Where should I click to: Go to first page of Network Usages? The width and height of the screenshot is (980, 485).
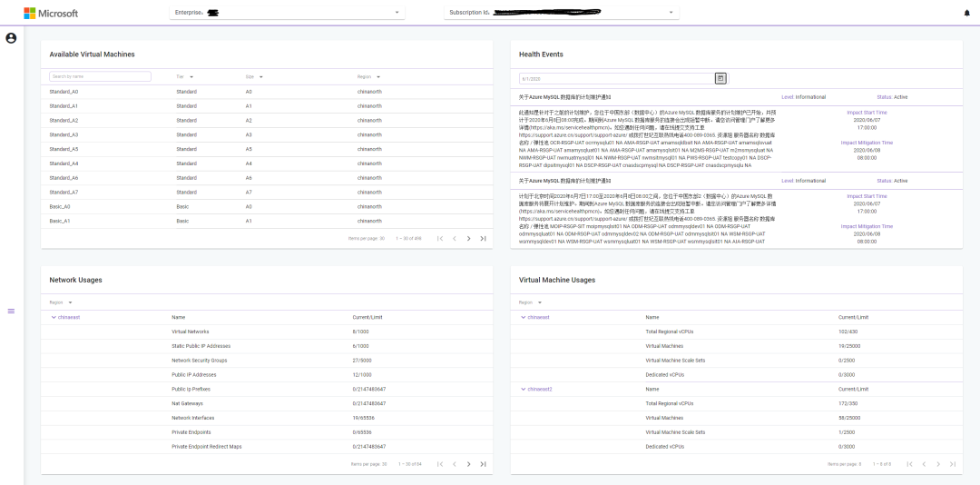tap(440, 464)
